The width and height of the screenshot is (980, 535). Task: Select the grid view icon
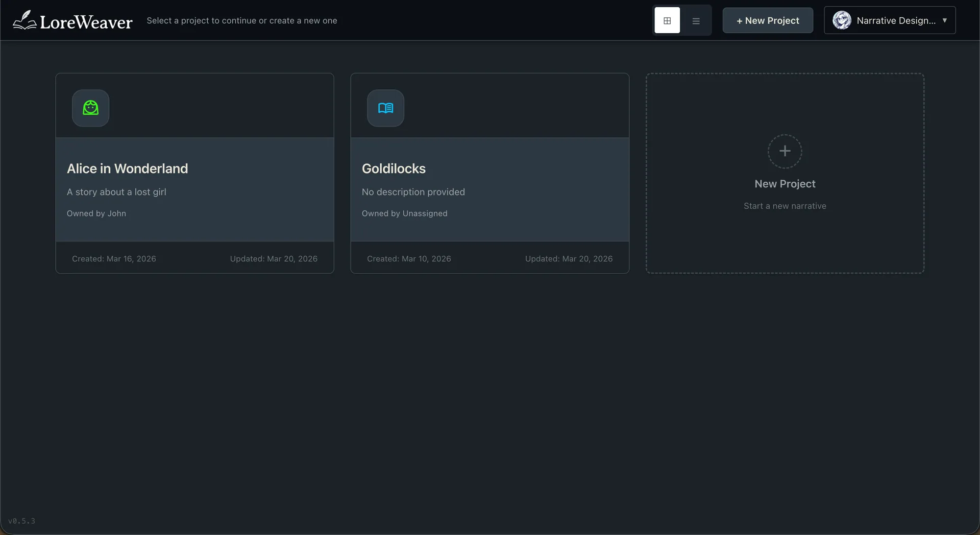tap(667, 20)
